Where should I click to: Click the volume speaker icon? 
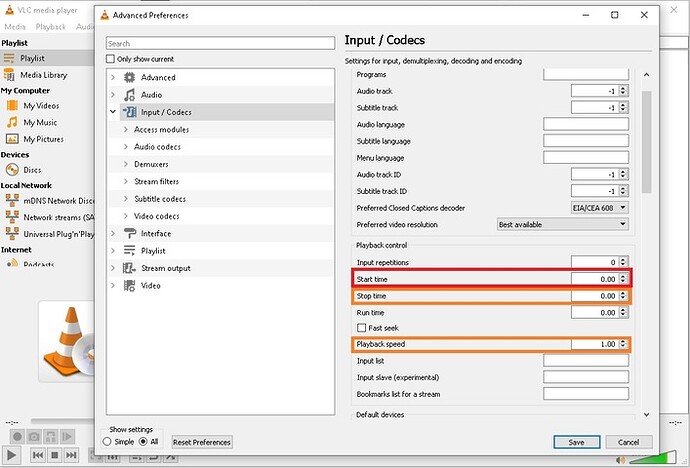621,460
